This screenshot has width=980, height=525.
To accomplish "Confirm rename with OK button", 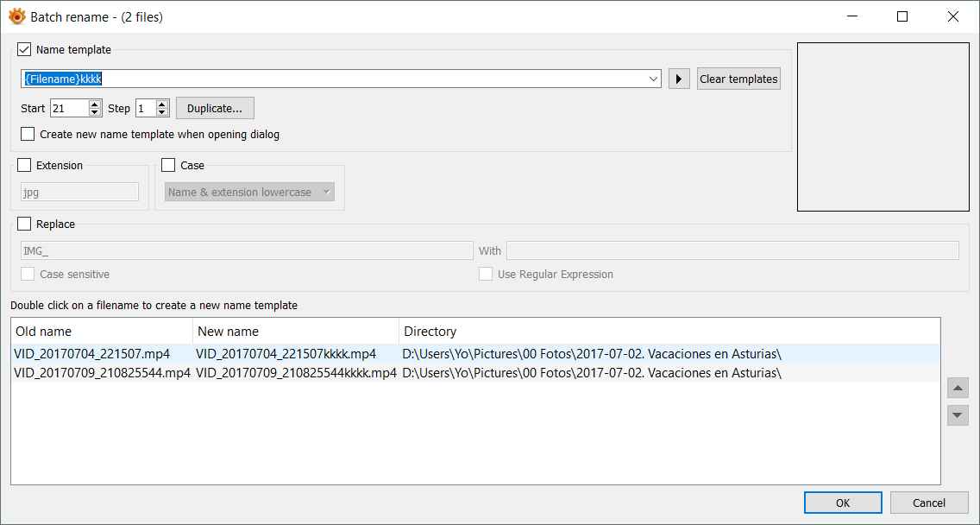I will click(x=842, y=503).
